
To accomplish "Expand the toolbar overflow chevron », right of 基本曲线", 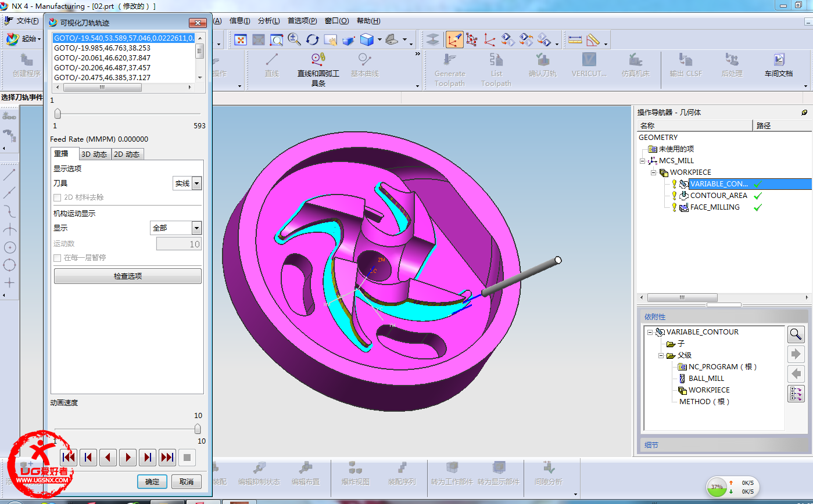I will pos(417,54).
